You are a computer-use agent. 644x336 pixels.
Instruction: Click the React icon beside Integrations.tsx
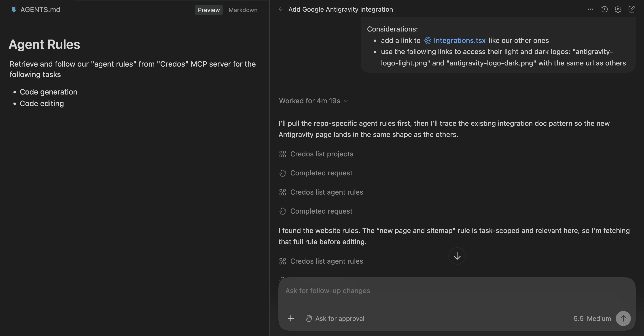click(x=428, y=40)
